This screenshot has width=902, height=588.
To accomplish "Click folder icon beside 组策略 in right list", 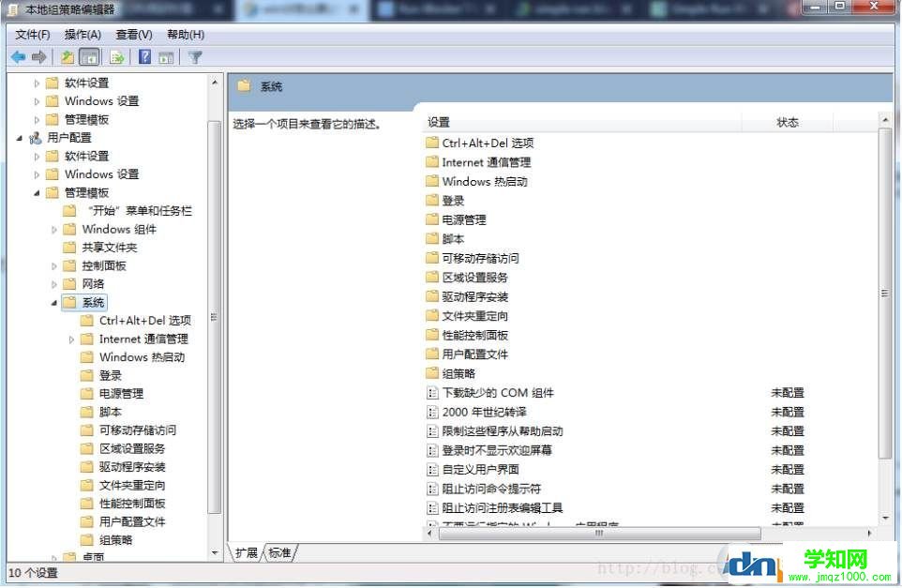I will (432, 373).
